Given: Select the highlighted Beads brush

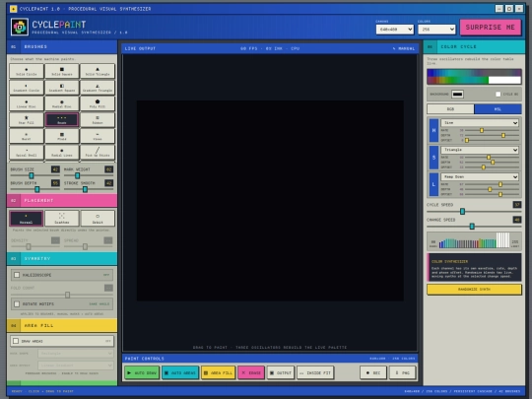Looking at the screenshot, I should [x=62, y=120].
